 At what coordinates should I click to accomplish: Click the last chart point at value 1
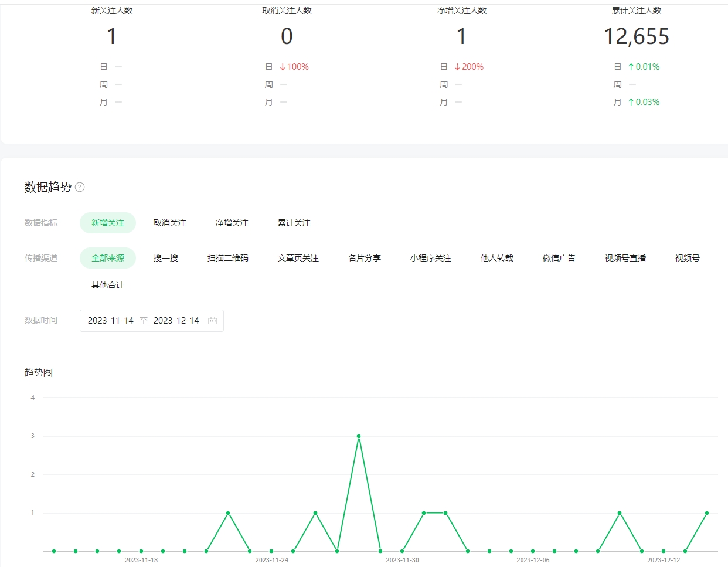(x=707, y=513)
